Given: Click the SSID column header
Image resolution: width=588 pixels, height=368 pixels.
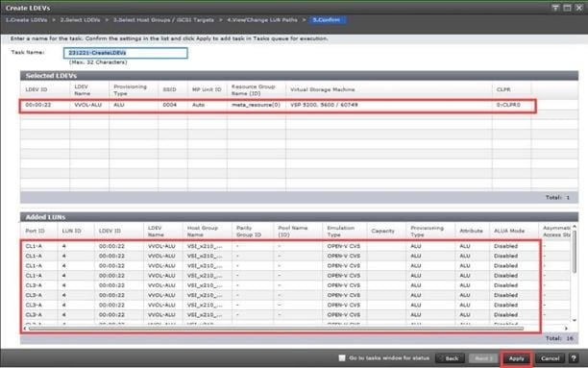Looking at the screenshot, I should pyautogui.click(x=169, y=89).
